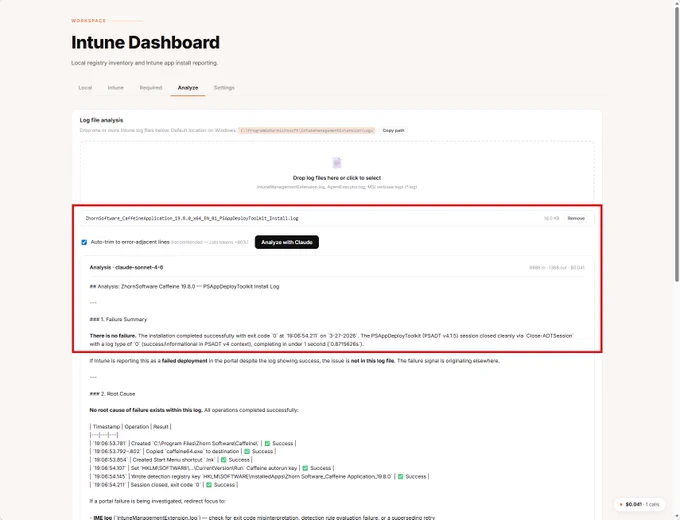The image size is (680, 520).
Task: Click green check in detection registry key row
Action: coord(400,476)
